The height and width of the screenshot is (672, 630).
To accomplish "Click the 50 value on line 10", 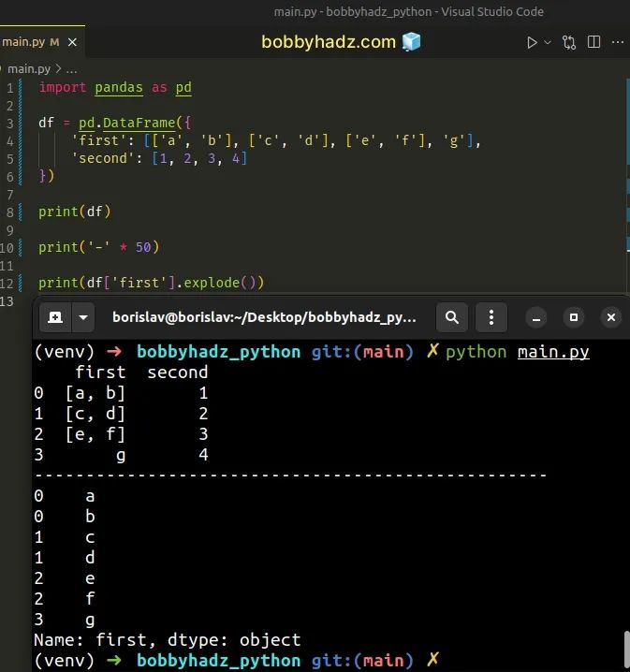I will pyautogui.click(x=143, y=247).
